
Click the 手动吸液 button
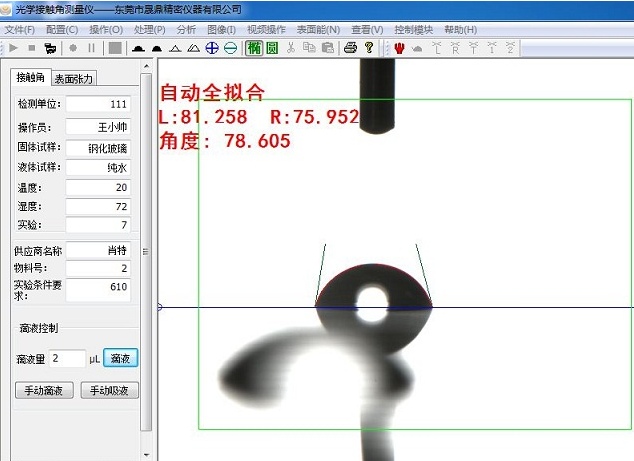110,390
